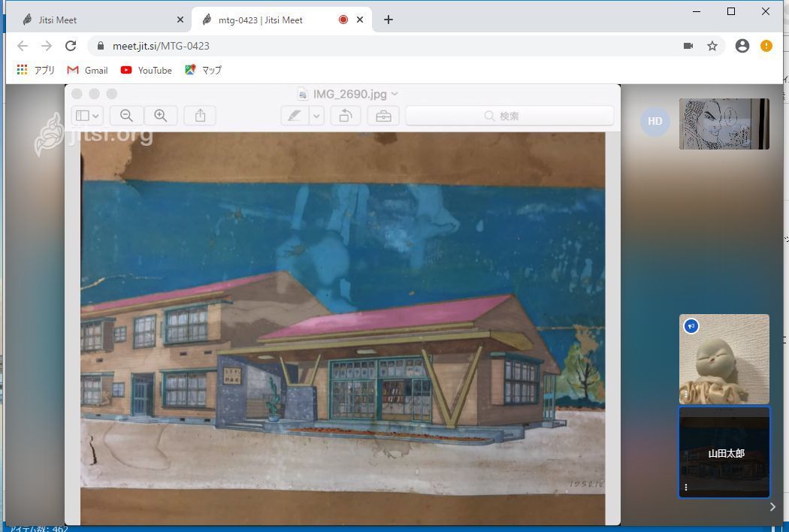Close the first Jitsi Meet tab
789x532 pixels.
click(x=180, y=20)
